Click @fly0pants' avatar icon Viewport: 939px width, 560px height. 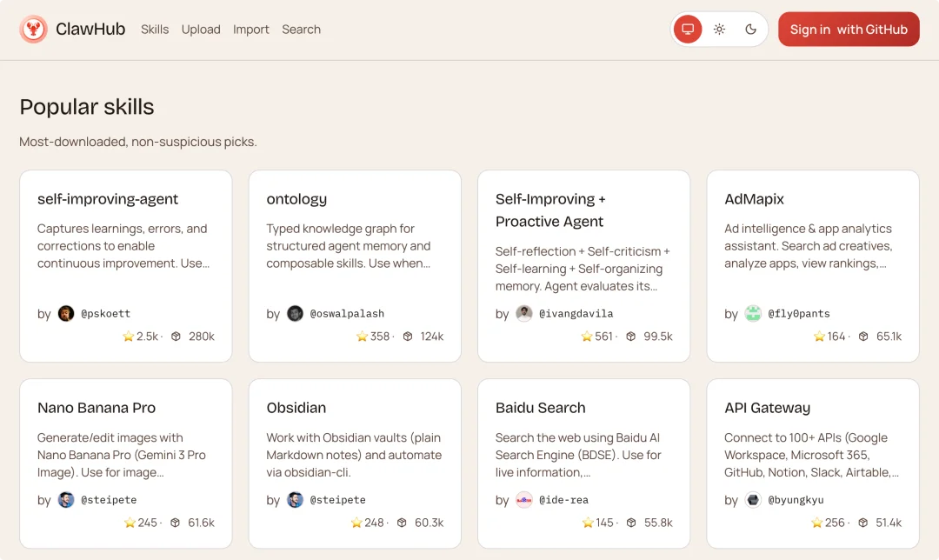tap(753, 314)
